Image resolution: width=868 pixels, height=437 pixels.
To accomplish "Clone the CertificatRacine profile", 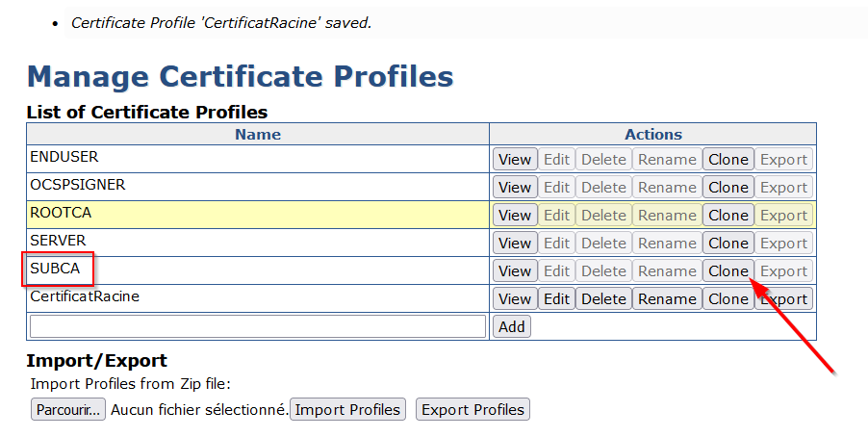I will point(728,299).
